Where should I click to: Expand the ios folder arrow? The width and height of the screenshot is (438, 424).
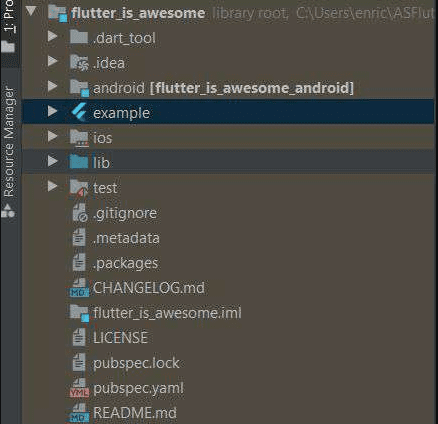point(52,136)
